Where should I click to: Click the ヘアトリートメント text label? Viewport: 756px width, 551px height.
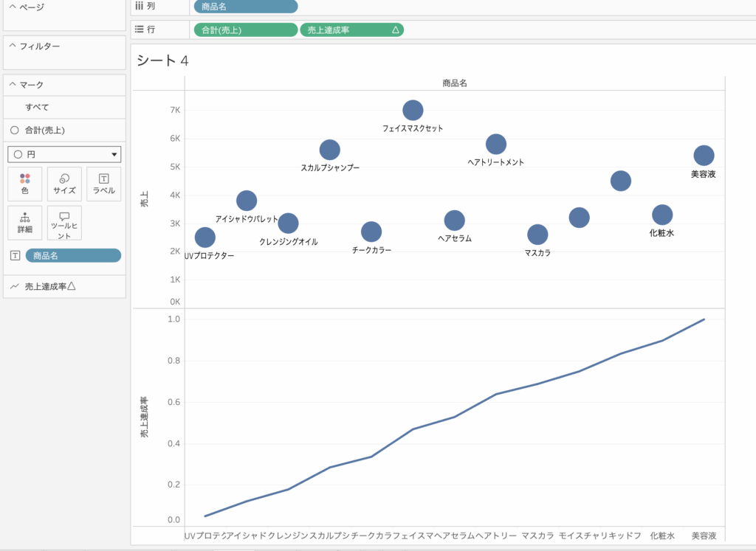click(x=495, y=162)
